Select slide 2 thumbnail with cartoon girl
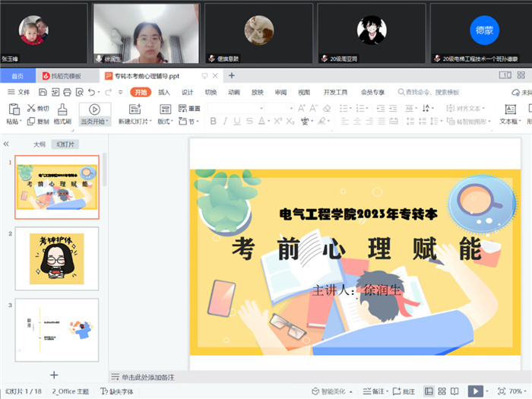532x399 pixels. [57, 258]
